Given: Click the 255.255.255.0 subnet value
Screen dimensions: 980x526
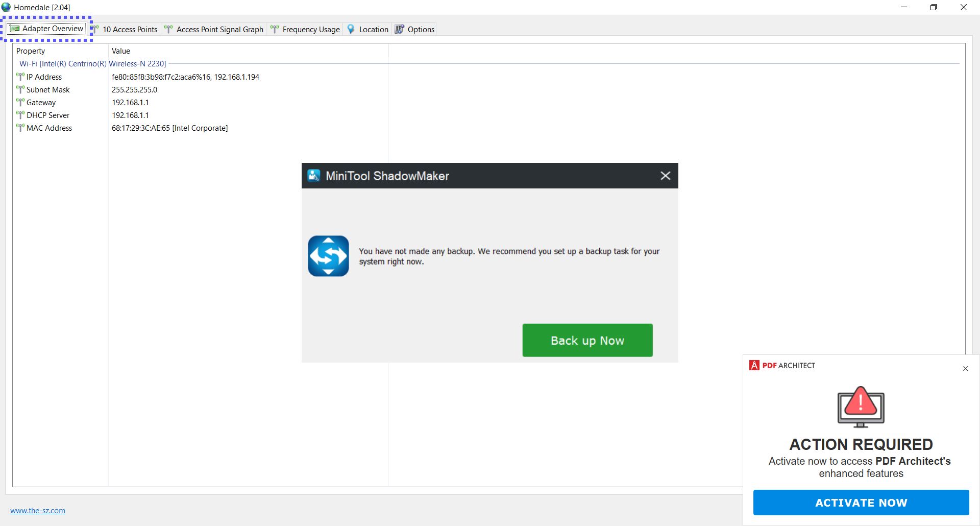Looking at the screenshot, I should point(134,89).
